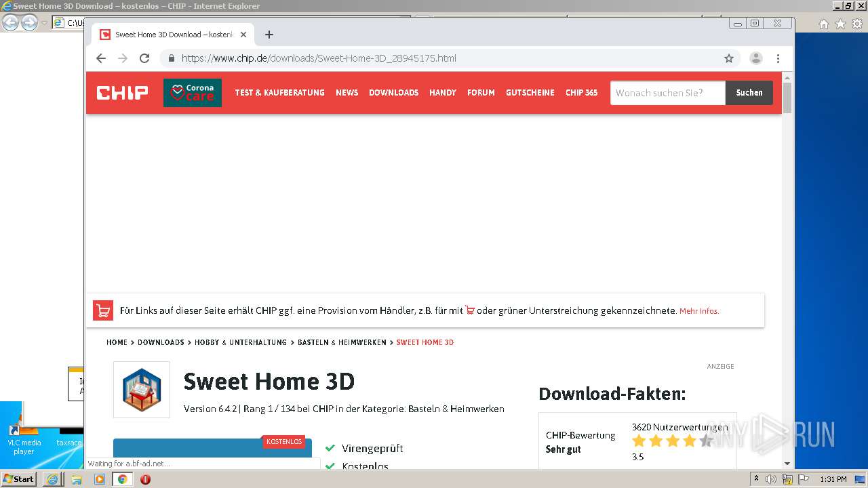The image size is (868, 488).
Task: Click Internet Explorer forward button
Action: point(29,23)
